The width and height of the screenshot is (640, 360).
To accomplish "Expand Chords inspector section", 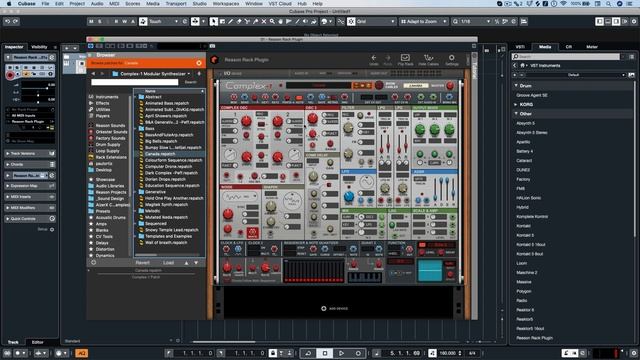I will point(29,164).
